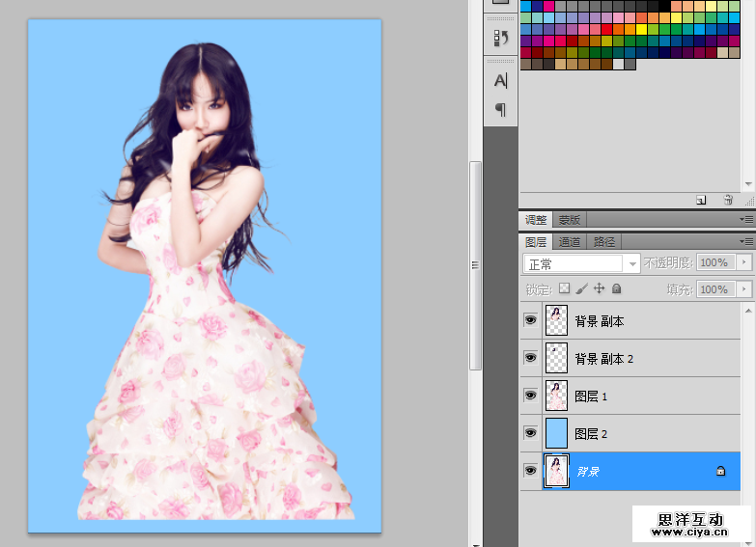Open the 蒙版 masks tab
This screenshot has height=547, width=756.
[570, 220]
